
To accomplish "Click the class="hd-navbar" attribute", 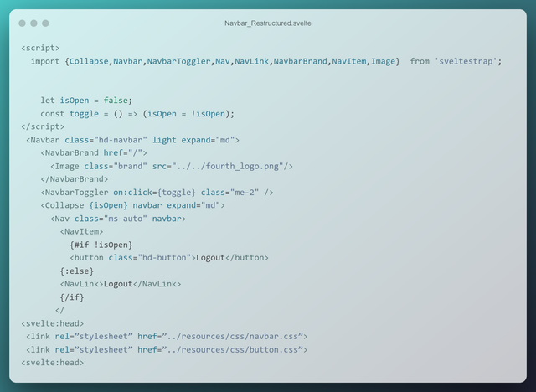I will (106, 140).
